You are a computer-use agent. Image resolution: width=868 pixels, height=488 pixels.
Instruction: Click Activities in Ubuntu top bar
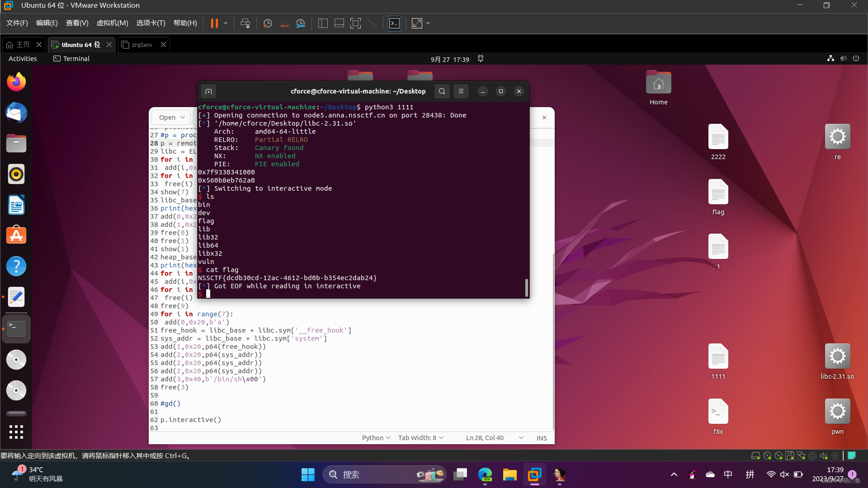click(23, 59)
